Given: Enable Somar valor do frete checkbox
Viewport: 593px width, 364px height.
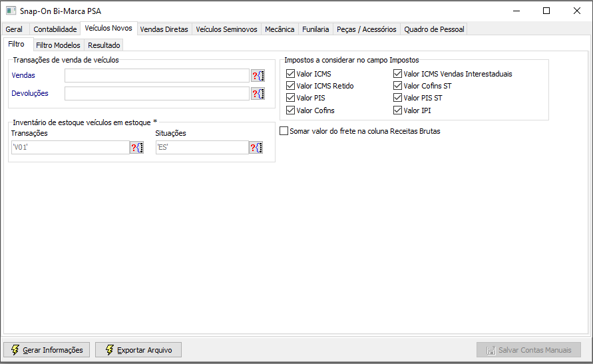Looking at the screenshot, I should point(284,131).
